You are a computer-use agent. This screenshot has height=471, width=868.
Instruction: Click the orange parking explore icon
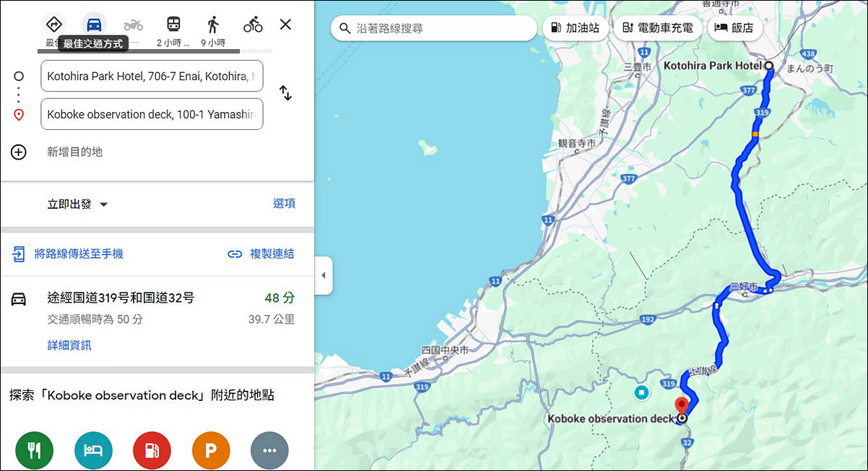(211, 449)
